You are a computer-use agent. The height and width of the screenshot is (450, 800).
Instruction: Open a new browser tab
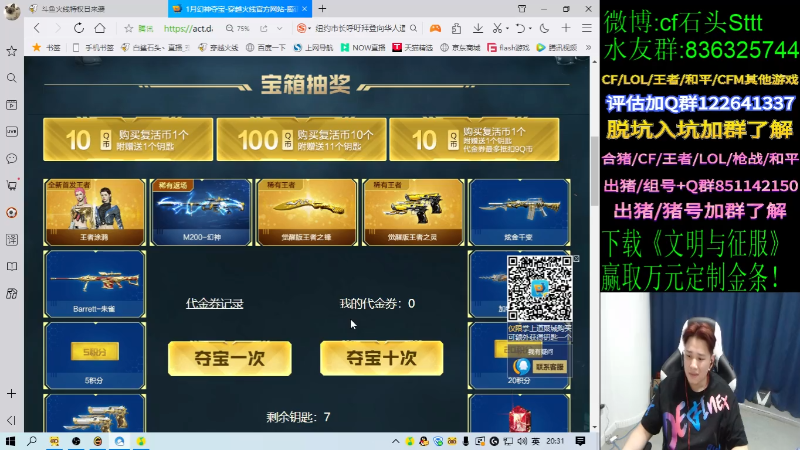322,9
